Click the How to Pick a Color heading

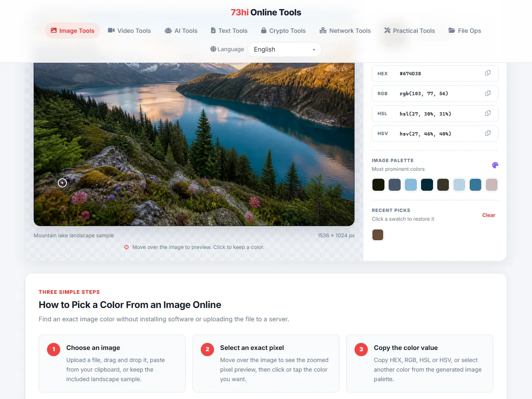[130, 305]
